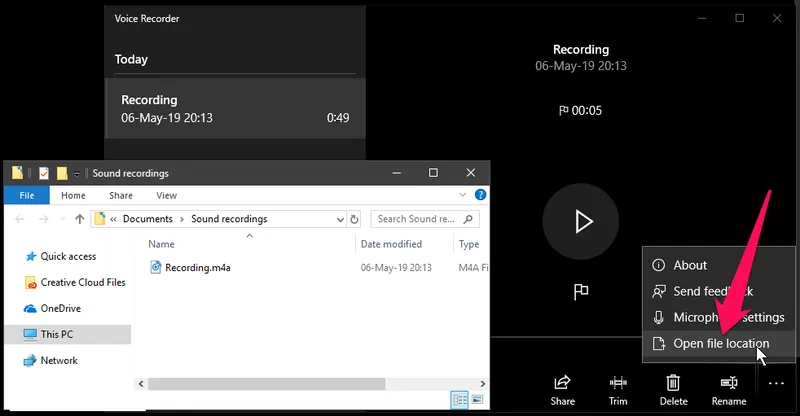Refresh the Sound recordings folder
The image size is (800, 416).
(x=354, y=219)
